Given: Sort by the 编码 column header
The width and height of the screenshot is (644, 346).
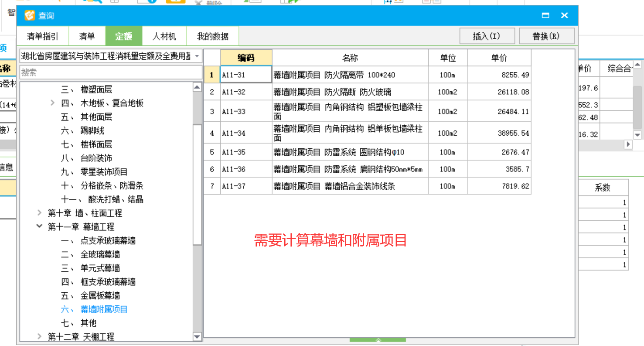Looking at the screenshot, I should pyautogui.click(x=246, y=58).
